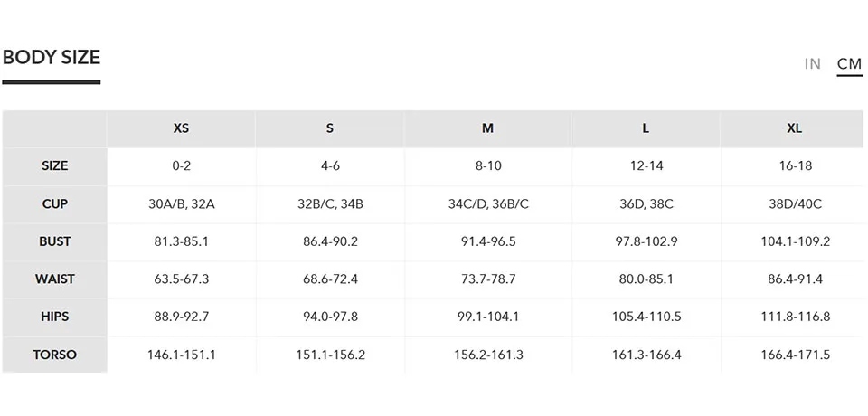Click the 30A/B, 32A cup cell

[181, 203]
